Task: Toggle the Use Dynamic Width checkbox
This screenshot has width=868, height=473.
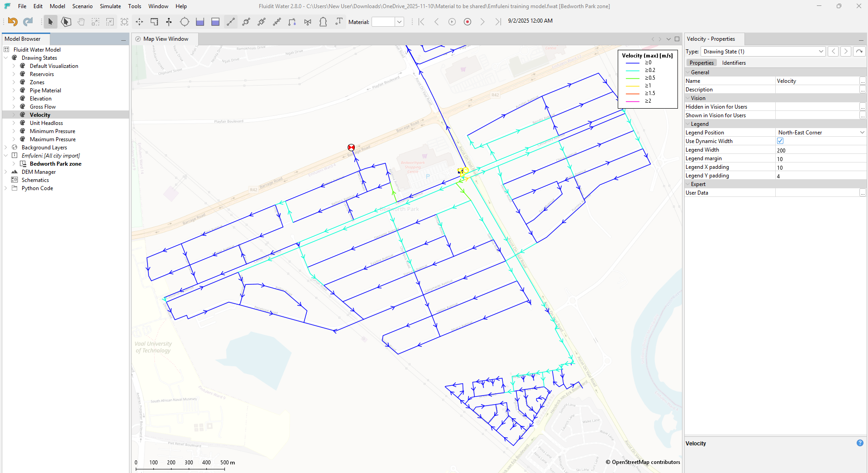Action: click(780, 141)
